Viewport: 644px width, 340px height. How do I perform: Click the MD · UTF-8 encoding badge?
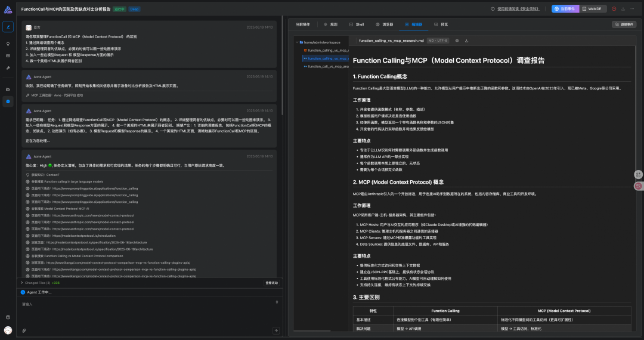[438, 41]
